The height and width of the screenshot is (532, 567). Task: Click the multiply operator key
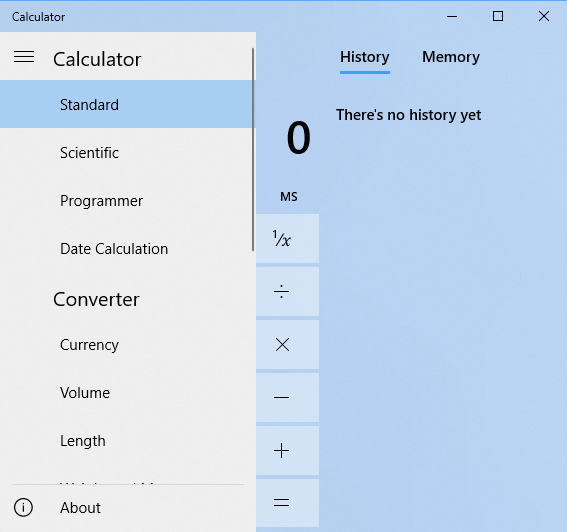pyautogui.click(x=287, y=345)
